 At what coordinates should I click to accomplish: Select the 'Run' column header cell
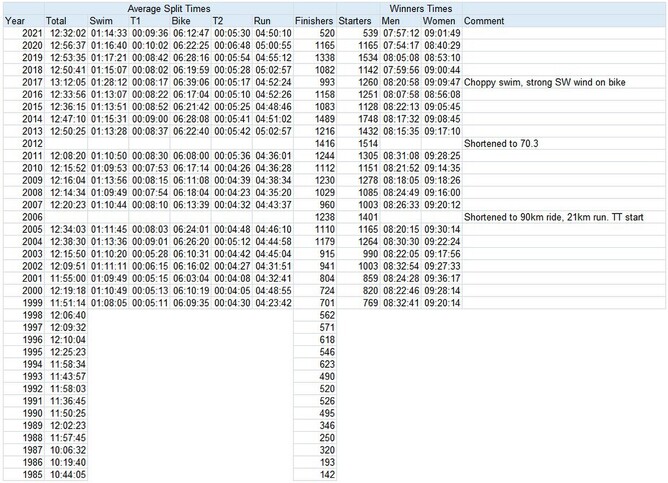262,20
